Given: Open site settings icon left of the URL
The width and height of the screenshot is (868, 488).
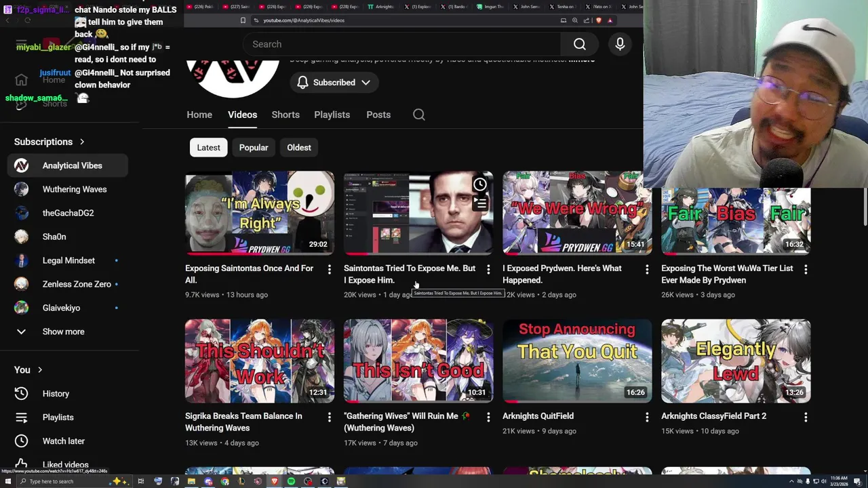Looking at the screenshot, I should click(256, 20).
